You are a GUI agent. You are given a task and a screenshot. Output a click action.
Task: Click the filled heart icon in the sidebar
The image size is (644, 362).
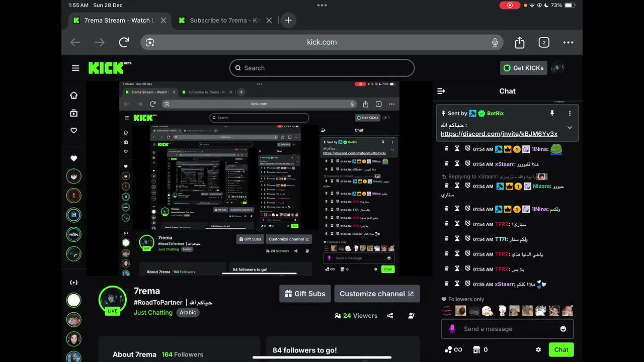click(73, 158)
